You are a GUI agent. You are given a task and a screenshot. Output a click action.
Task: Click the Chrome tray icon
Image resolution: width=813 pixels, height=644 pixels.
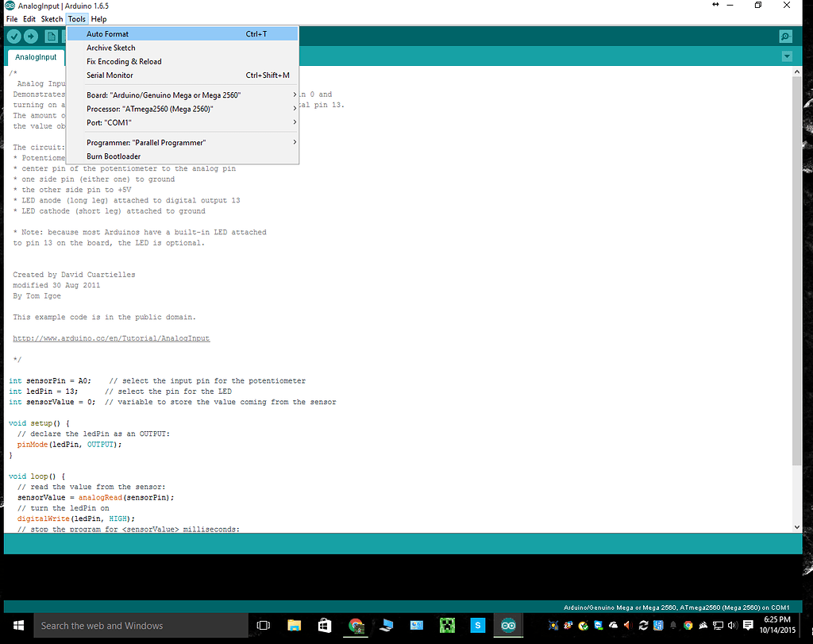point(688,625)
